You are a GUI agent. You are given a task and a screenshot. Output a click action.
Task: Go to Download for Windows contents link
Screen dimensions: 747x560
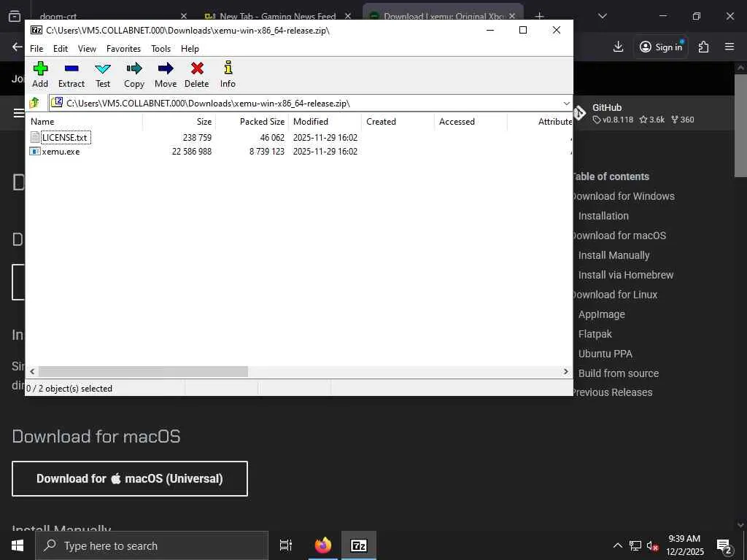pyautogui.click(x=624, y=196)
